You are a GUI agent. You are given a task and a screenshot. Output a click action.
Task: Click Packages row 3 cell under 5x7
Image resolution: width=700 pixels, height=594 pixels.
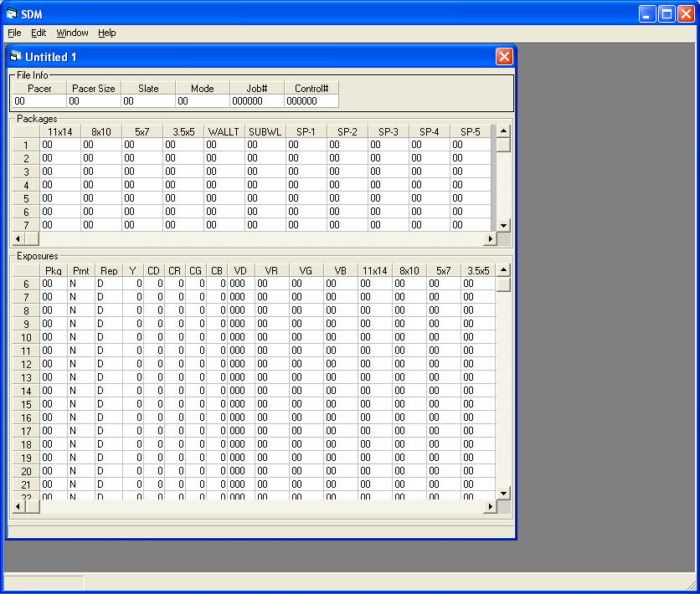142,172
